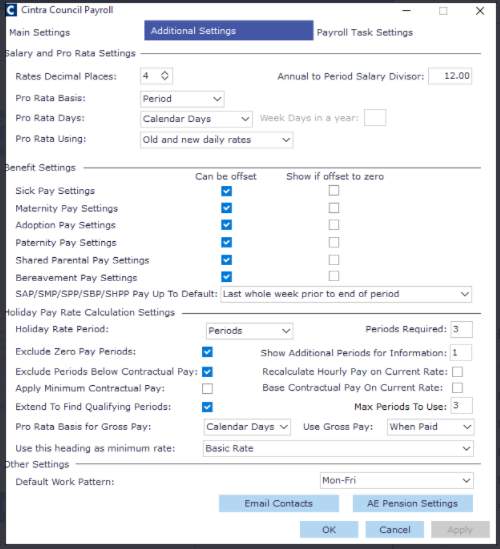Open the Pro Rata Basis dropdown
500x549 pixels.
[182, 99]
